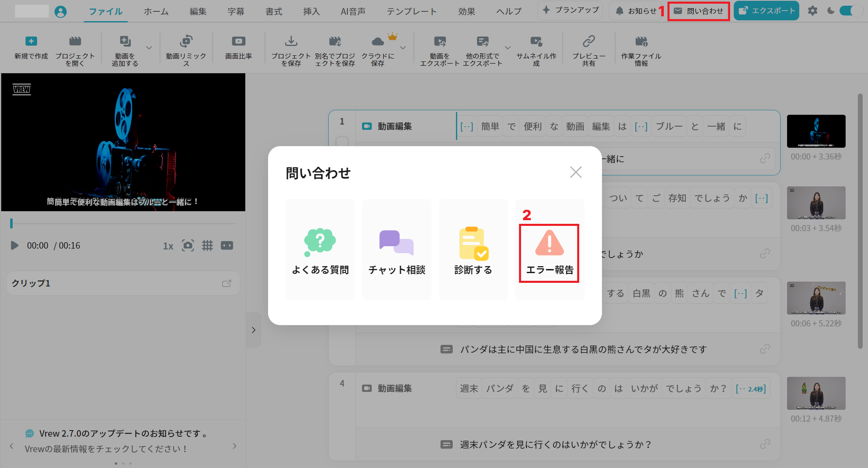
Task: Click 画面比率 aspect ratio icon
Action: tap(238, 41)
